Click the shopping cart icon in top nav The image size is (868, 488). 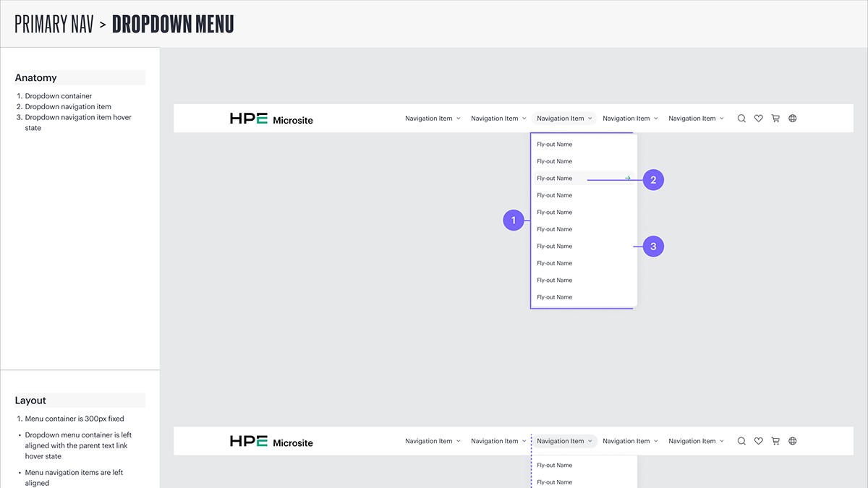click(x=775, y=118)
